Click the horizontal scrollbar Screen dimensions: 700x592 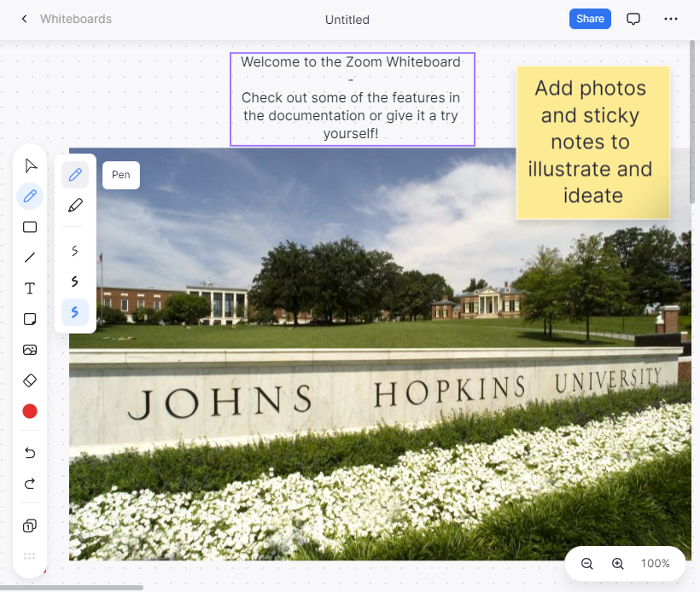pyautogui.click(x=72, y=588)
